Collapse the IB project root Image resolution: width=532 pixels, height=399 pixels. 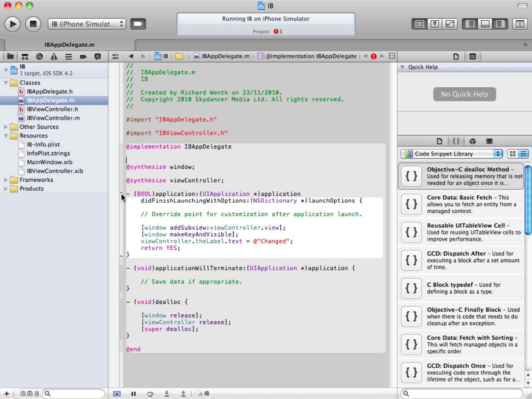pos(6,70)
